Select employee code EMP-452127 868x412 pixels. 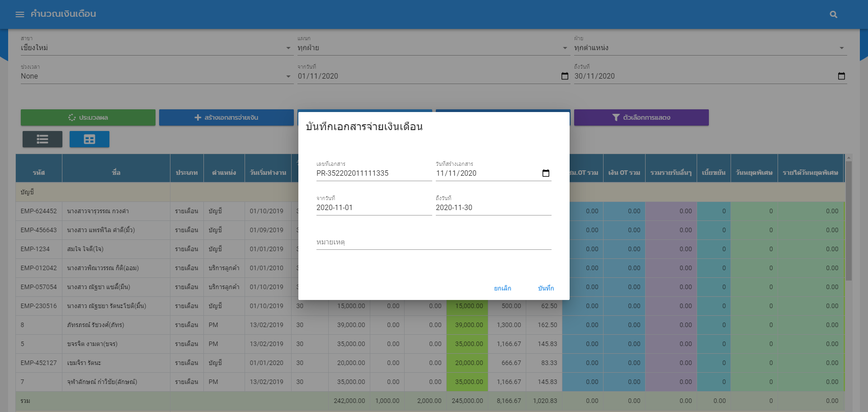39,363
